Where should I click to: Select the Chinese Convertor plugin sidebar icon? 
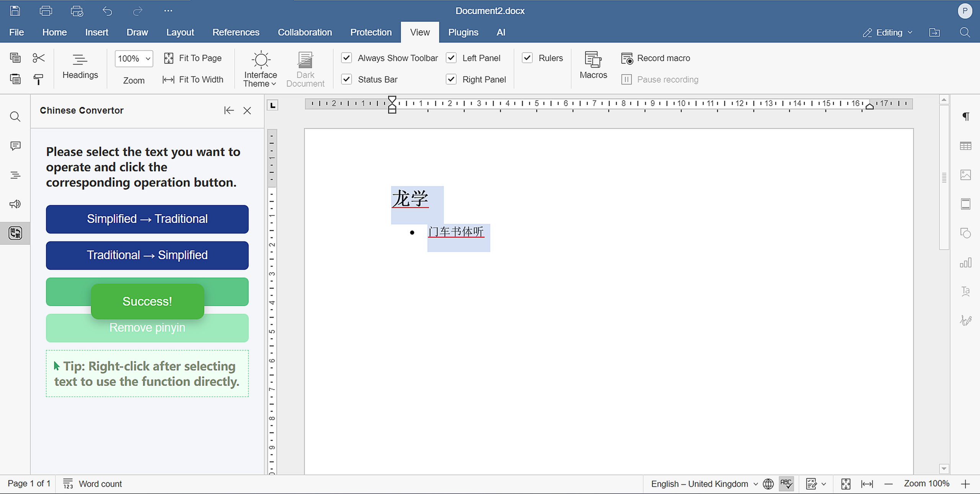(15, 233)
